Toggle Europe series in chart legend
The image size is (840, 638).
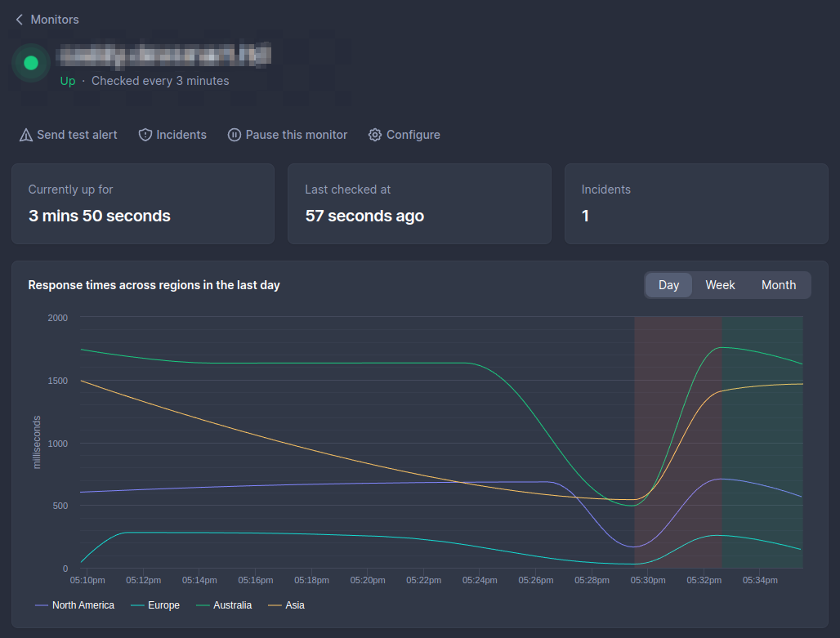click(155, 605)
